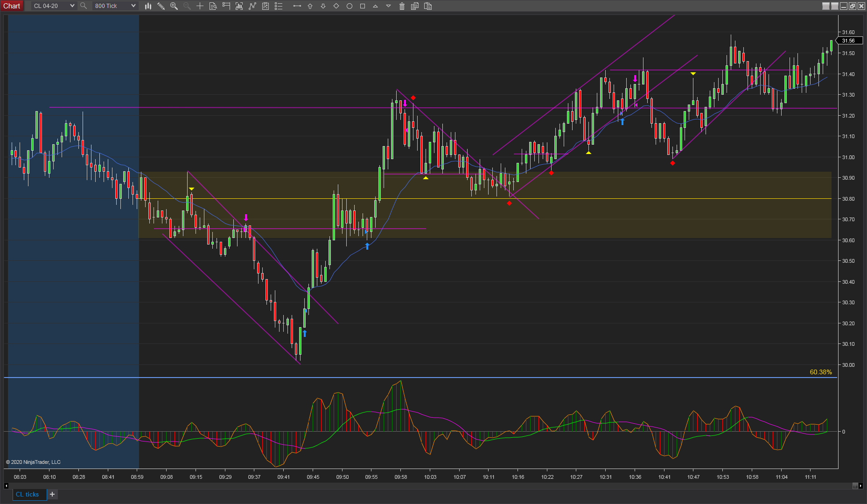
Task: Select the line drawing tool
Action: (297, 6)
